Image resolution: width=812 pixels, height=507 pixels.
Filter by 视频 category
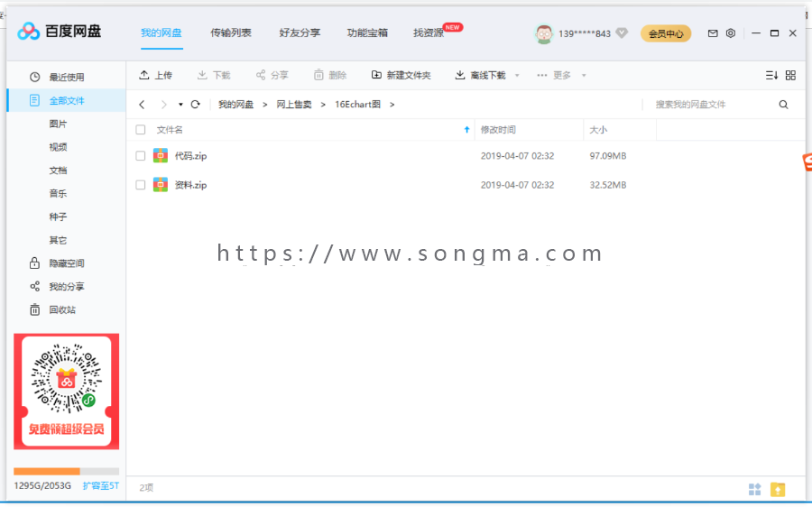[x=58, y=147]
